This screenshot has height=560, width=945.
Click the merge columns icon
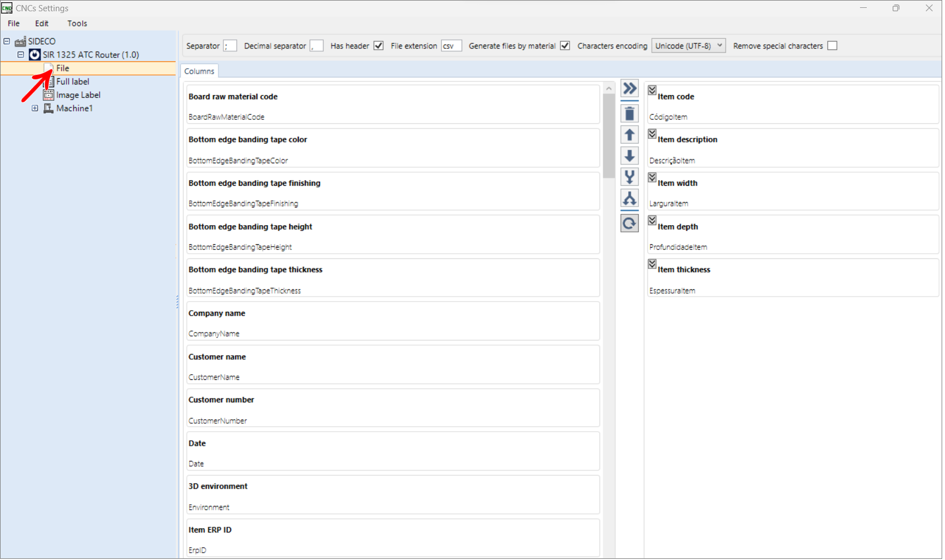tap(631, 178)
